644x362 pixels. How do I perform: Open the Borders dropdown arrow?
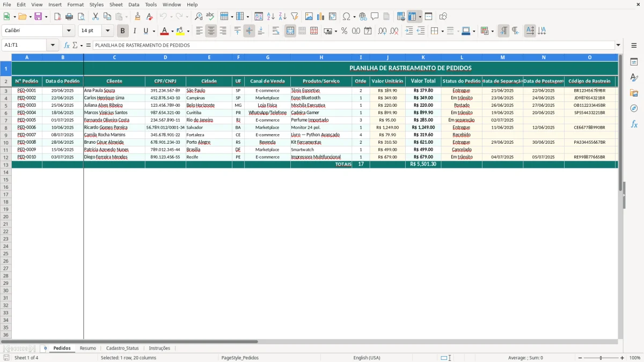pyautogui.click(x=442, y=31)
